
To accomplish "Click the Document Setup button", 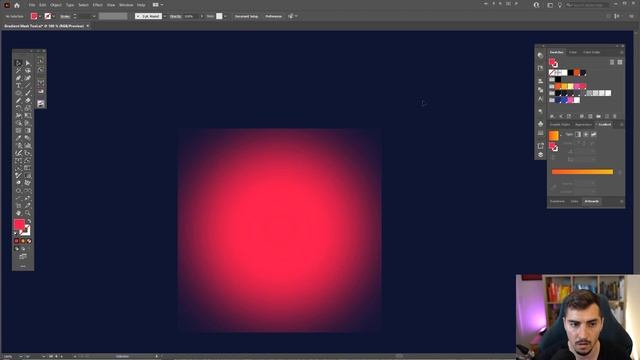I will [x=247, y=16].
